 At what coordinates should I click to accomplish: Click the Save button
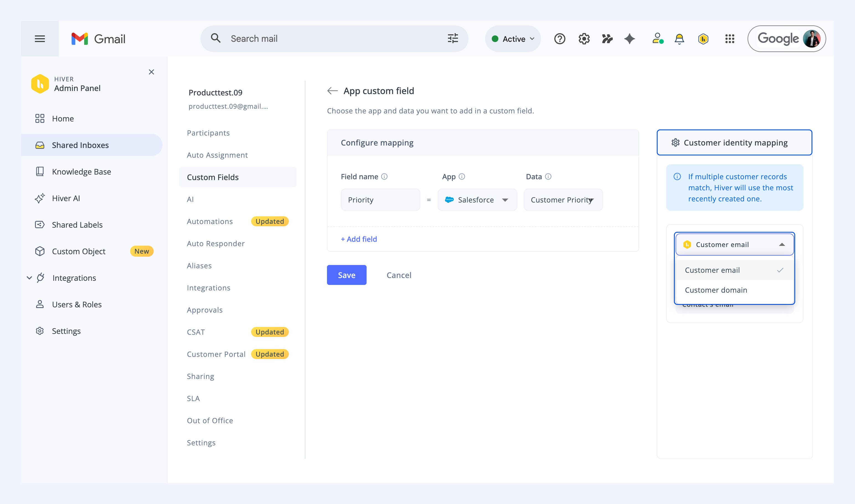click(347, 275)
